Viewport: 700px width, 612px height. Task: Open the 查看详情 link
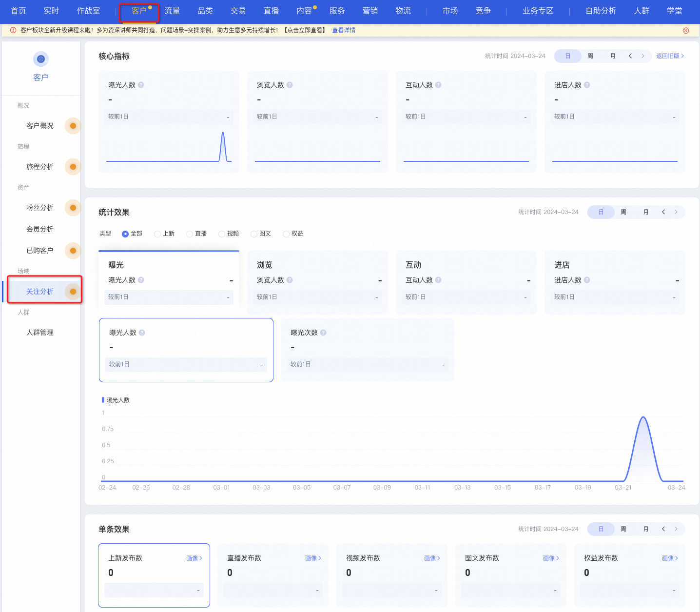point(344,30)
